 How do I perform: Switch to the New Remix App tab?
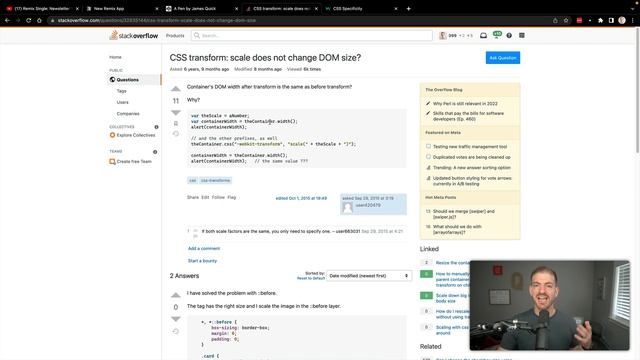pos(121,8)
